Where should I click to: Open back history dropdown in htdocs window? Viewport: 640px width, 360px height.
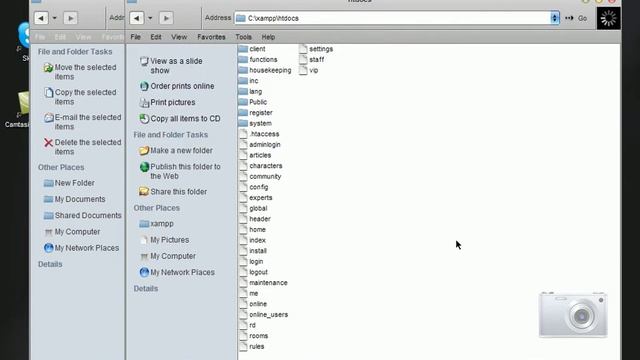coord(150,18)
